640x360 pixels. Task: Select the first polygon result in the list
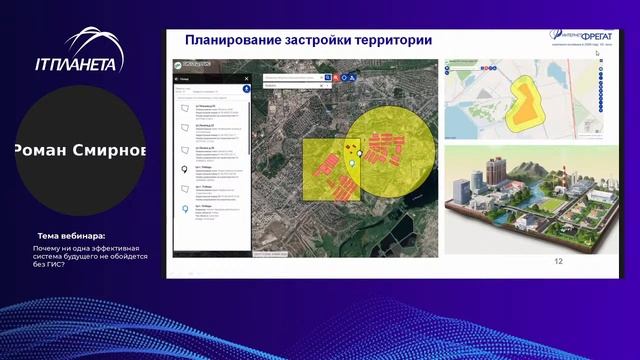click(x=212, y=112)
